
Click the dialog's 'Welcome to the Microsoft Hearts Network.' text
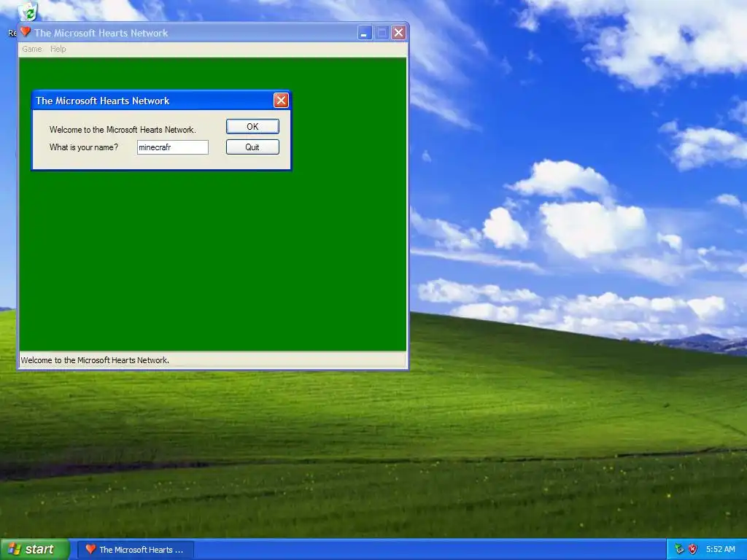(123, 130)
